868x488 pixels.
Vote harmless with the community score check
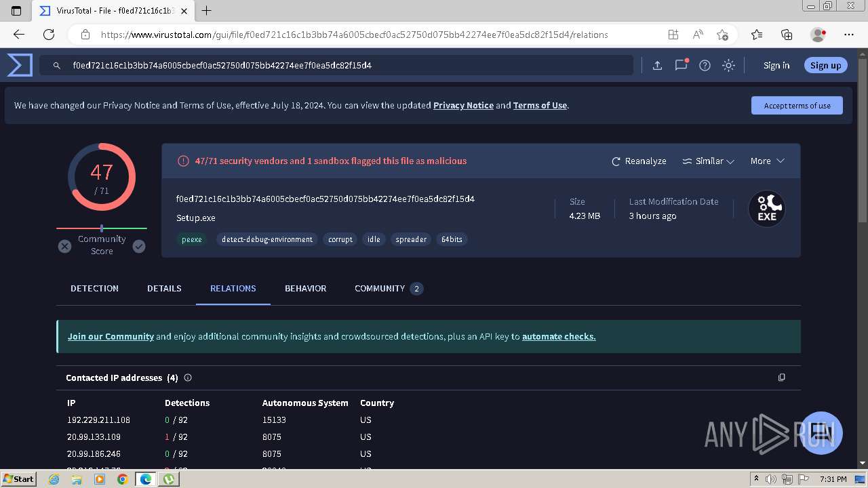pos(139,246)
